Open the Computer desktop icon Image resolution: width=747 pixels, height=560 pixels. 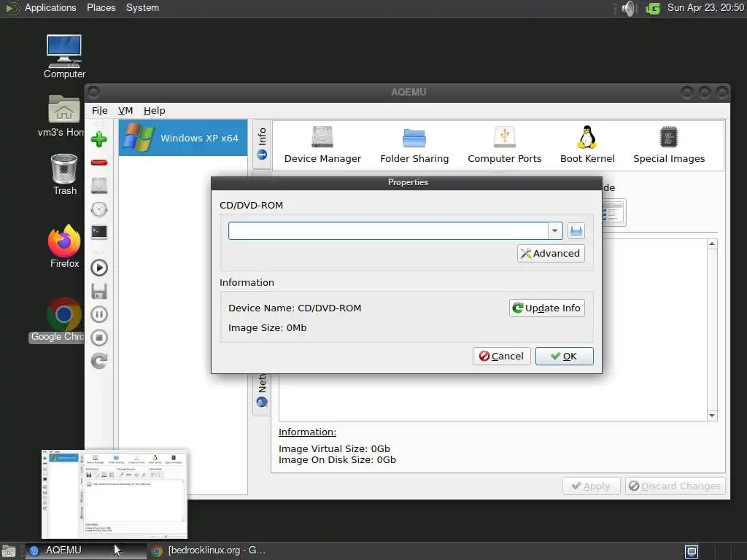click(64, 57)
